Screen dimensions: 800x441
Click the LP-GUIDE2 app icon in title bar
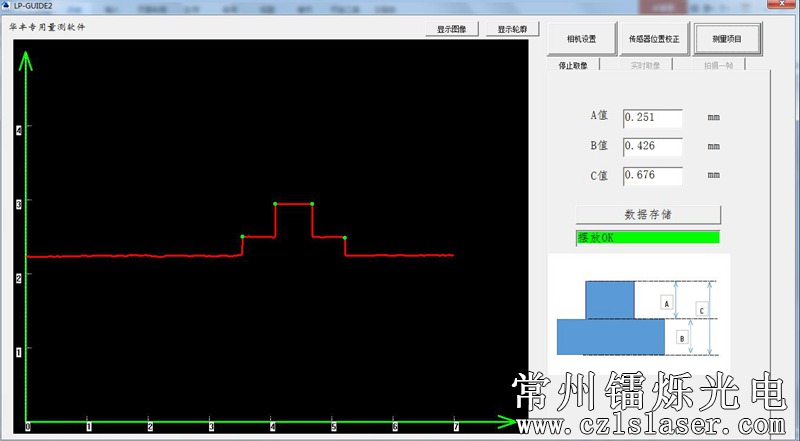6,6
